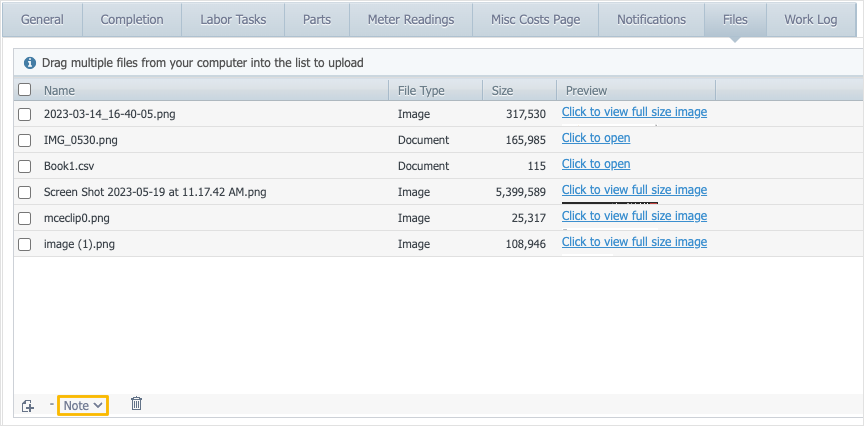Switch to the General tab

[43, 19]
